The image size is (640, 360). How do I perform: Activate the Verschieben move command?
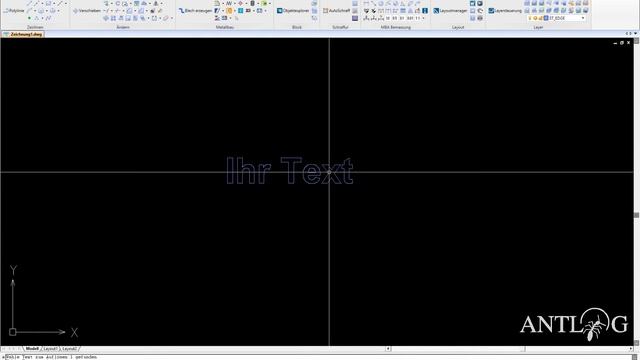tap(87, 11)
